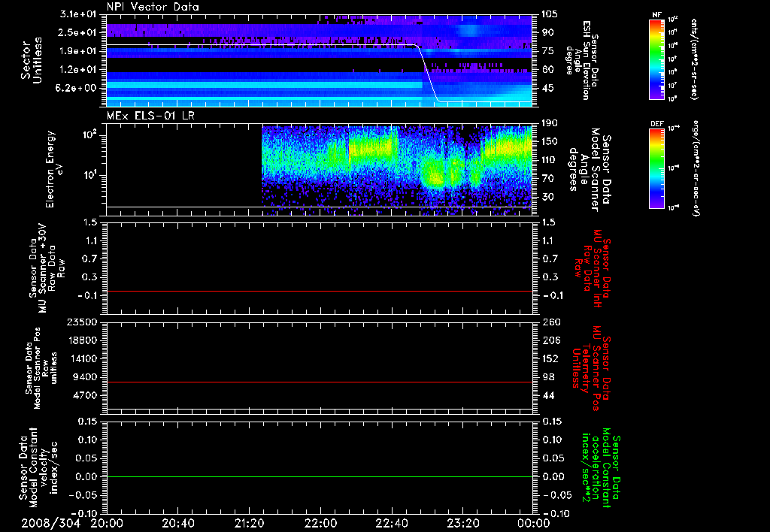Click the Model Scanner Angle degrees axis label

tap(590, 169)
